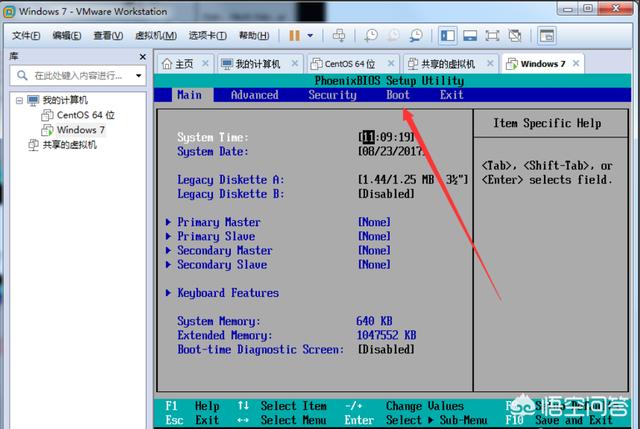This screenshot has height=429, width=640.
Task: Open the Snapshot Manager icon
Action: click(x=416, y=36)
